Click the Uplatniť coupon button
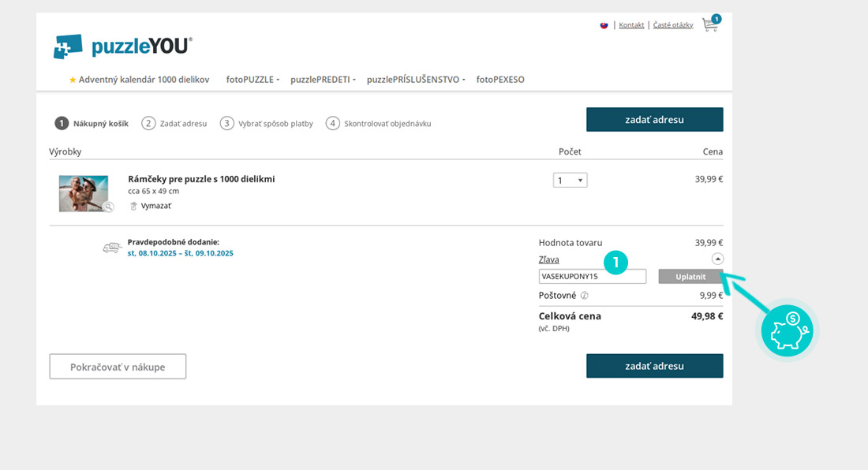 (690, 277)
